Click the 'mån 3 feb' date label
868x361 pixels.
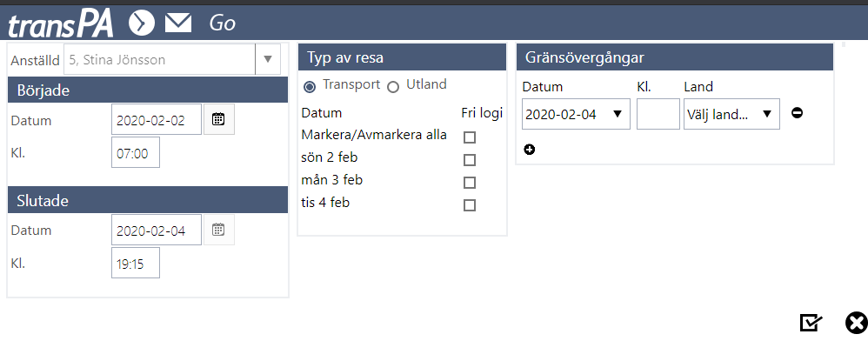point(332,180)
